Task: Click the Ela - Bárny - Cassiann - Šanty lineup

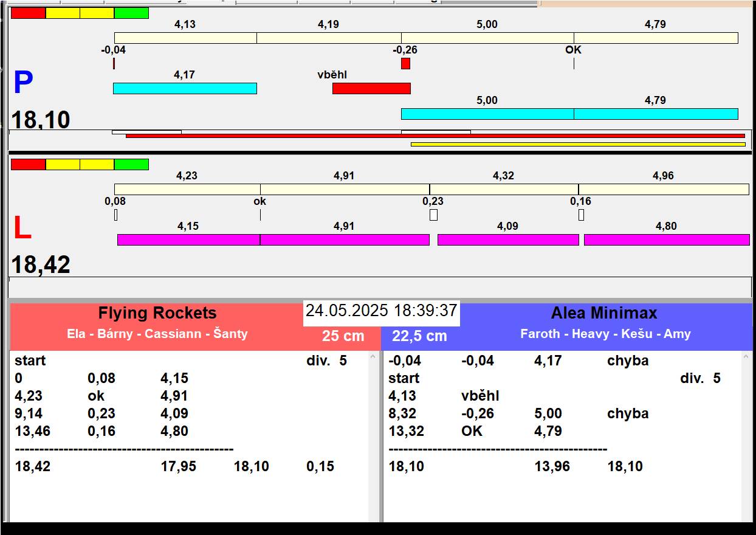Action: tap(157, 334)
